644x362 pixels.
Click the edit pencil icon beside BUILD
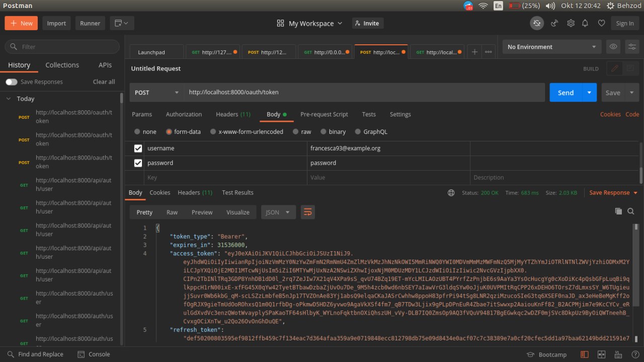click(x=614, y=68)
